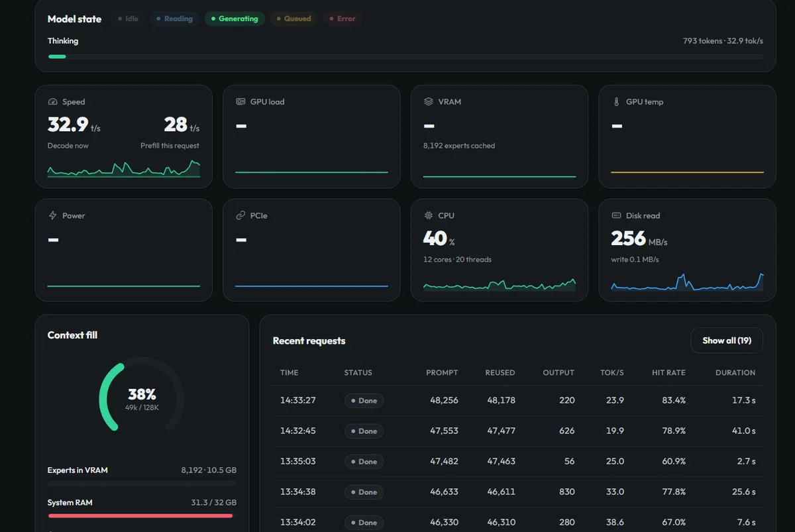Click the PCIe link icon

241,216
